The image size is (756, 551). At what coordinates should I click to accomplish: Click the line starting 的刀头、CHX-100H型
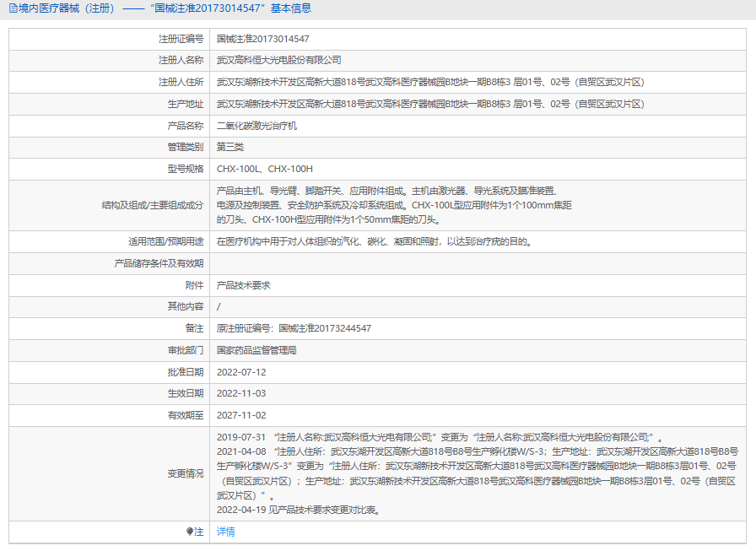[x=329, y=220]
